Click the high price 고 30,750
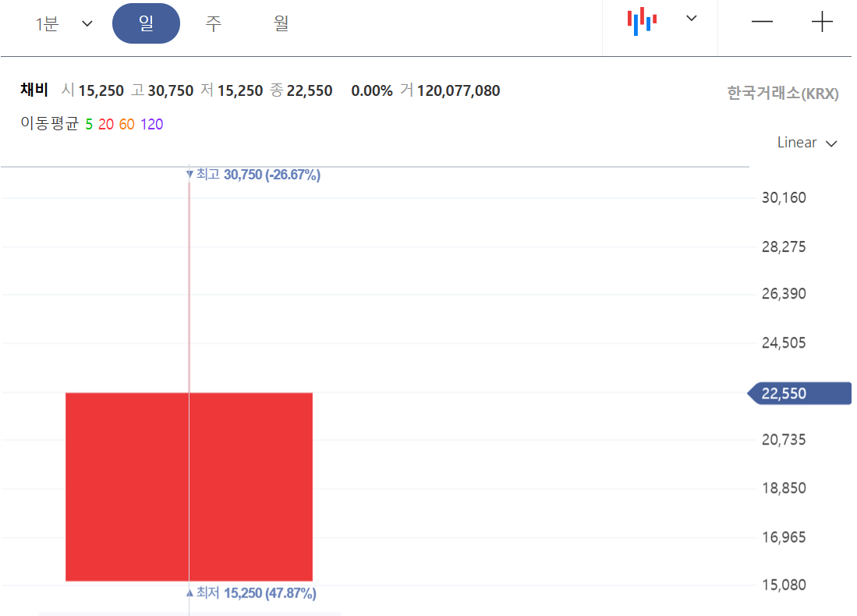Screen dimensions: 857x616 [x=162, y=90]
